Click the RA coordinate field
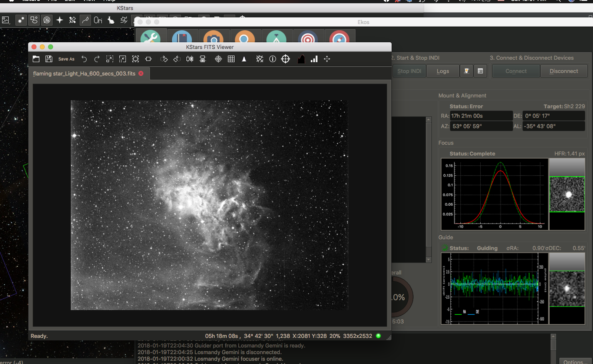Screen dimensions: 593x364 481,116
